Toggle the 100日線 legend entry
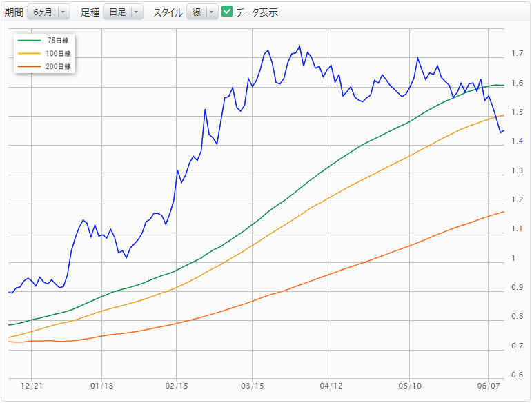The width and height of the screenshot is (532, 403). [x=43, y=54]
